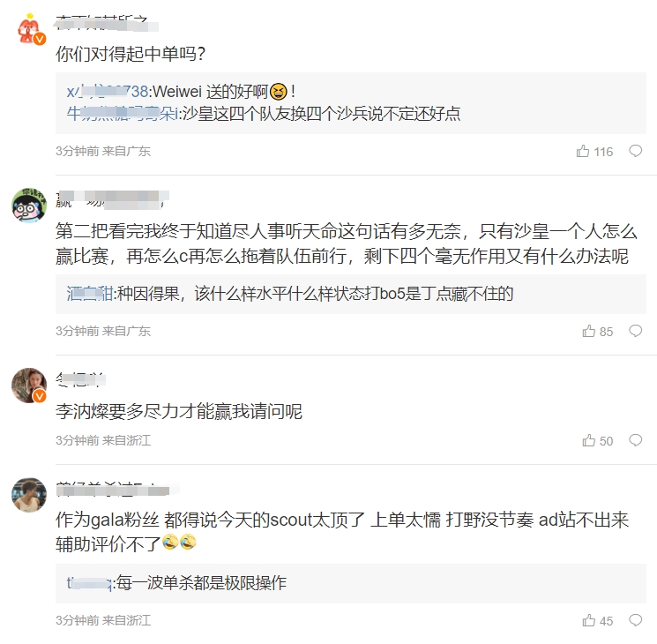View the third commenter's avatar profile

[x=29, y=386]
